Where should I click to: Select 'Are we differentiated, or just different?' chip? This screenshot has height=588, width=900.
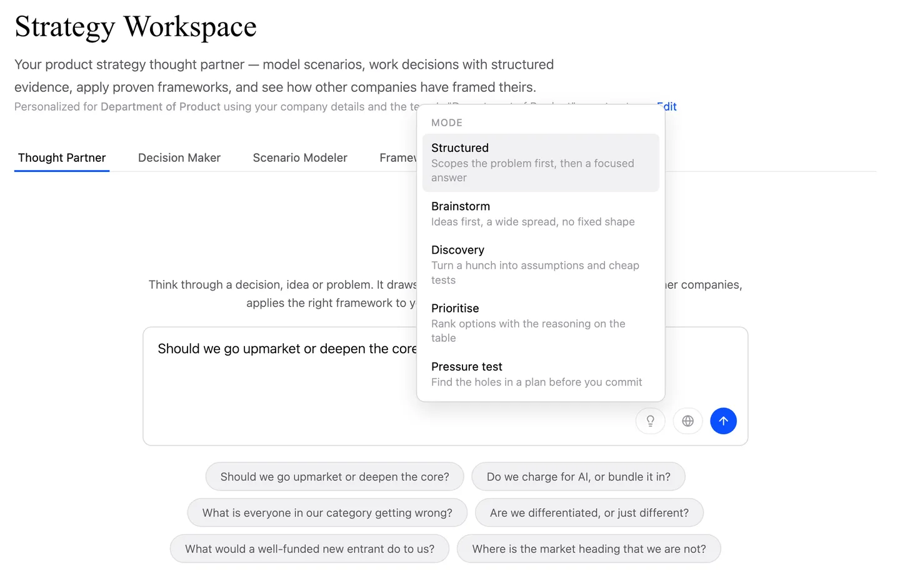589,513
